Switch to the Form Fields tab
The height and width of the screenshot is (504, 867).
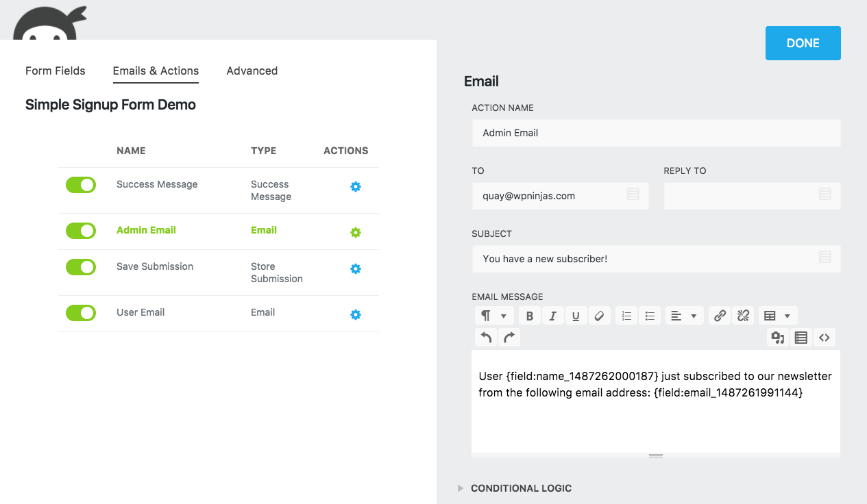[56, 71]
